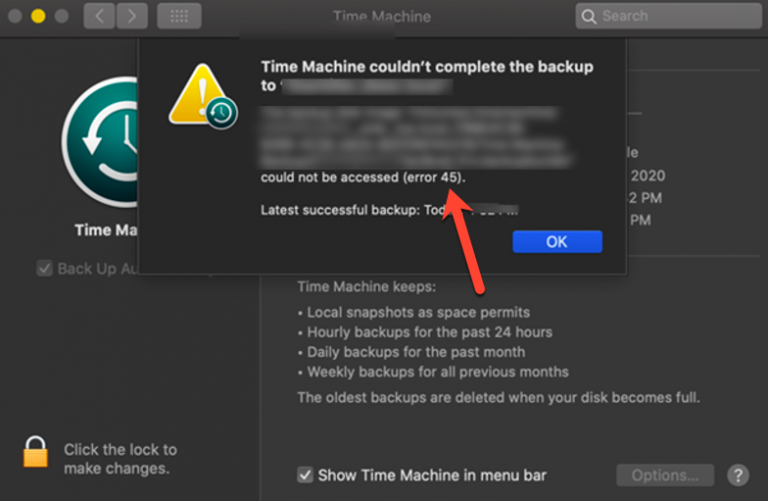768x501 pixels.
Task: Click the yellow minimize window button
Action: click(x=38, y=16)
